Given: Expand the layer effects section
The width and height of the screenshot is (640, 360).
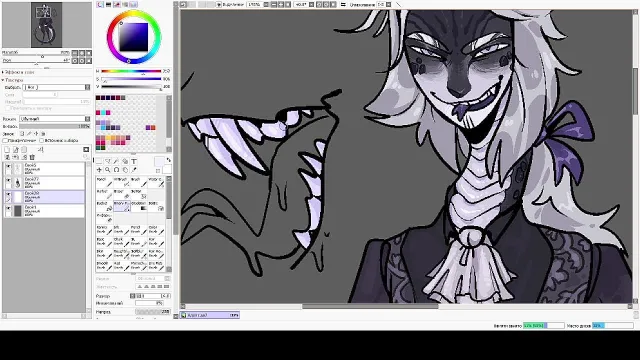Looking at the screenshot, I should tap(3, 72).
